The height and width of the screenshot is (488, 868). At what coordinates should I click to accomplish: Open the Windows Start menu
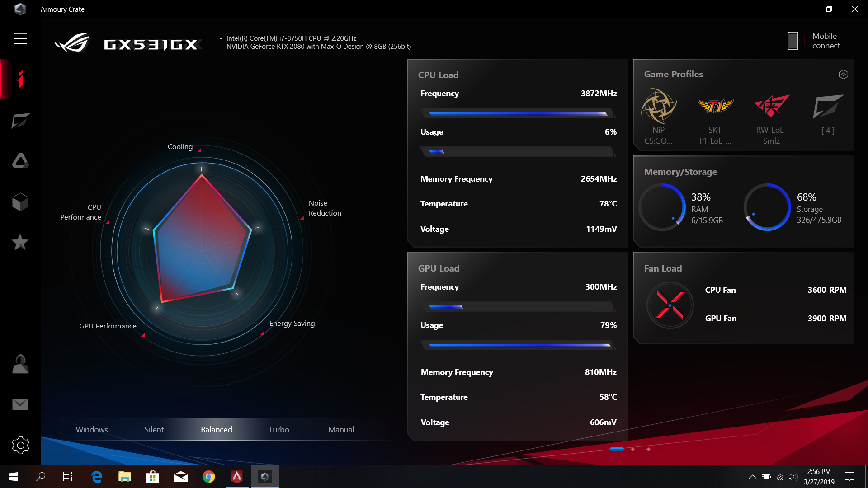(x=14, y=477)
